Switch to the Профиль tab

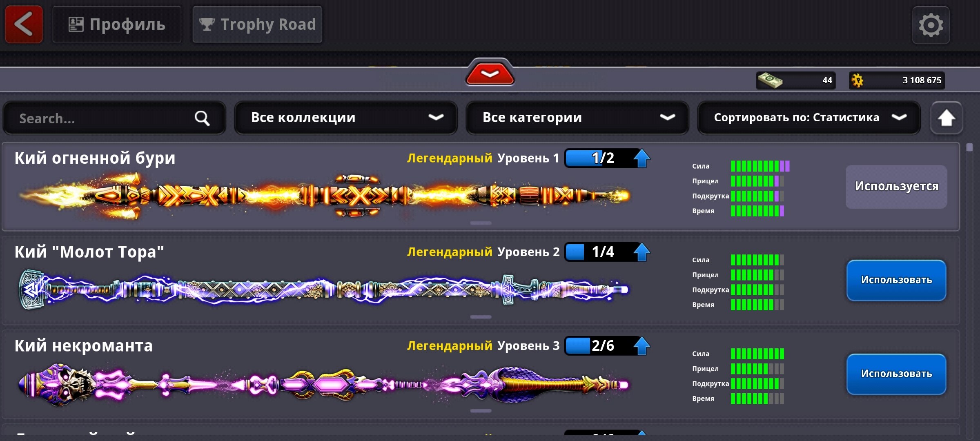pyautogui.click(x=117, y=24)
